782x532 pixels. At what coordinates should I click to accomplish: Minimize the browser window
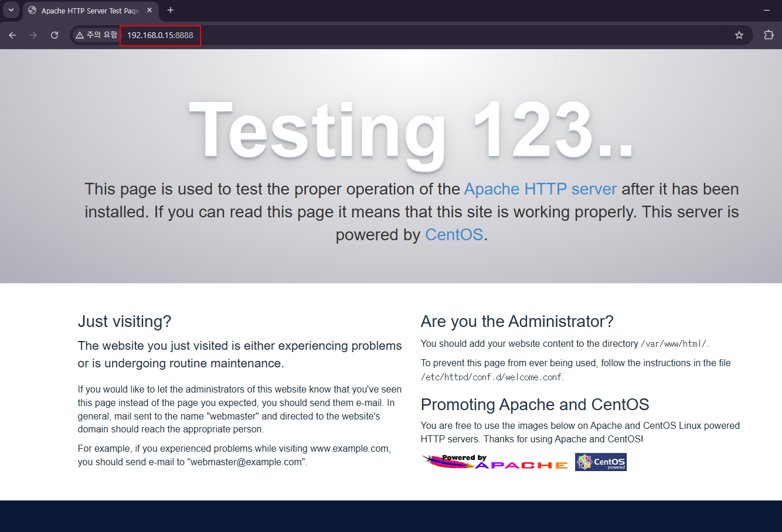[766, 11]
